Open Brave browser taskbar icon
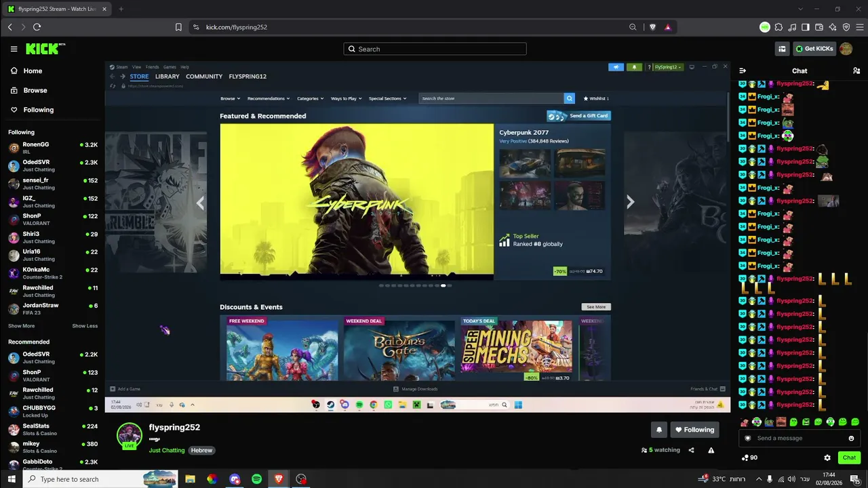This screenshot has width=868, height=488. (279, 479)
